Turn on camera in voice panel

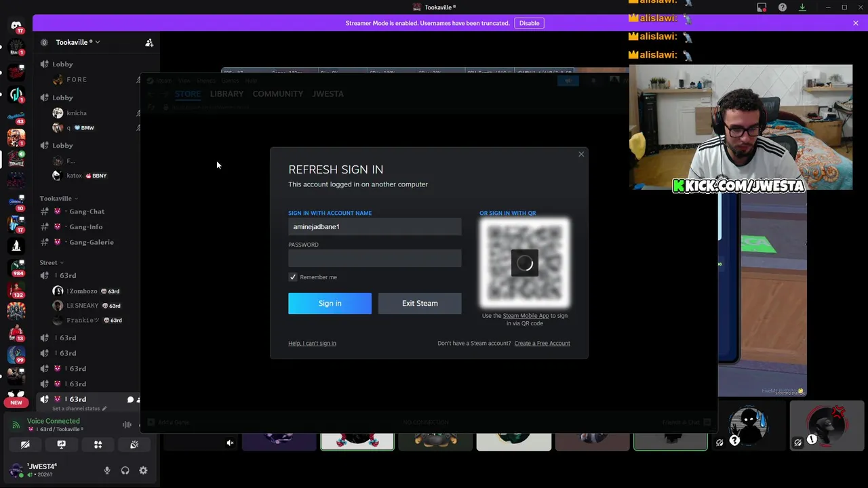pyautogui.click(x=25, y=445)
